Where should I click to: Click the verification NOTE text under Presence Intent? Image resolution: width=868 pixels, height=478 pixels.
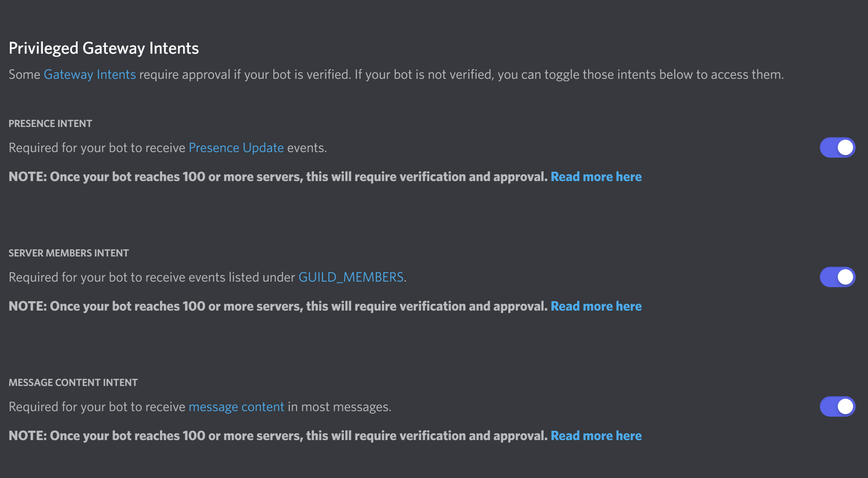278,177
